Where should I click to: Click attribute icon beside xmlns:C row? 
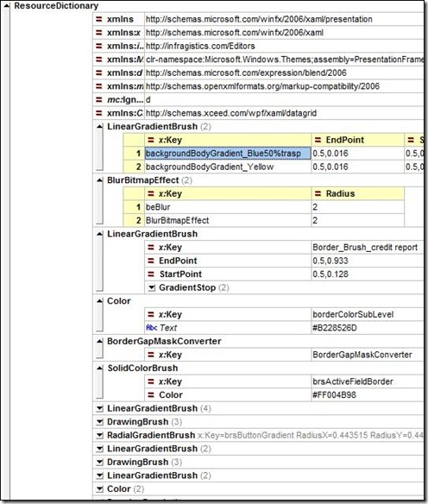pyautogui.click(x=99, y=113)
